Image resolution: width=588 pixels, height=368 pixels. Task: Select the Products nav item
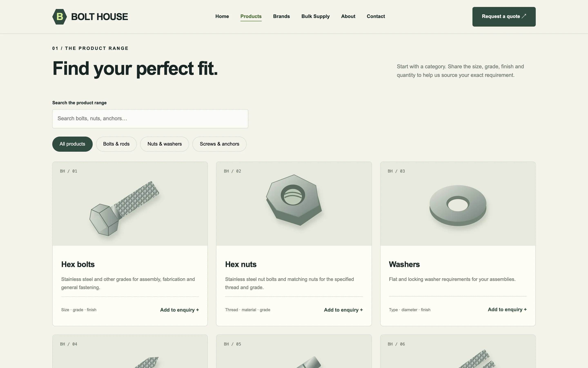[x=251, y=16]
